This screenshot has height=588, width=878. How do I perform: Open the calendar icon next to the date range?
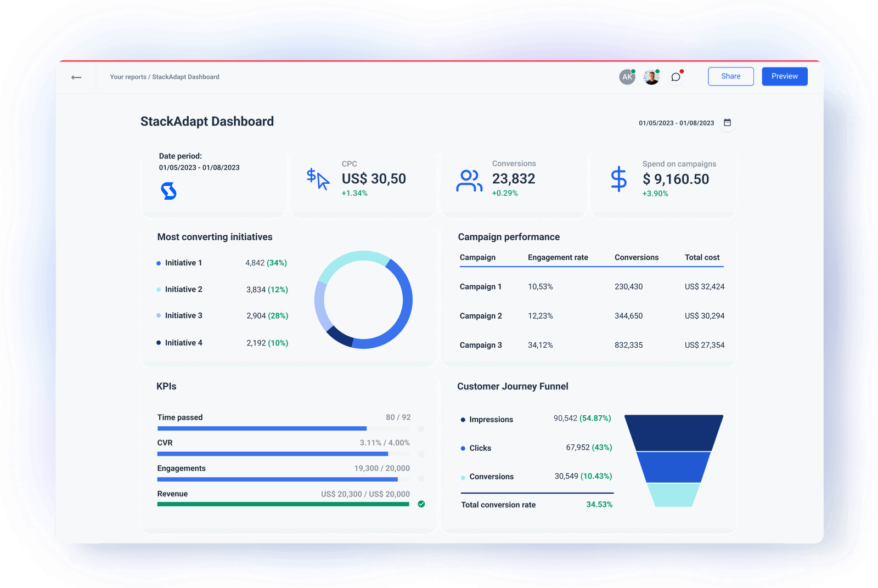(727, 123)
